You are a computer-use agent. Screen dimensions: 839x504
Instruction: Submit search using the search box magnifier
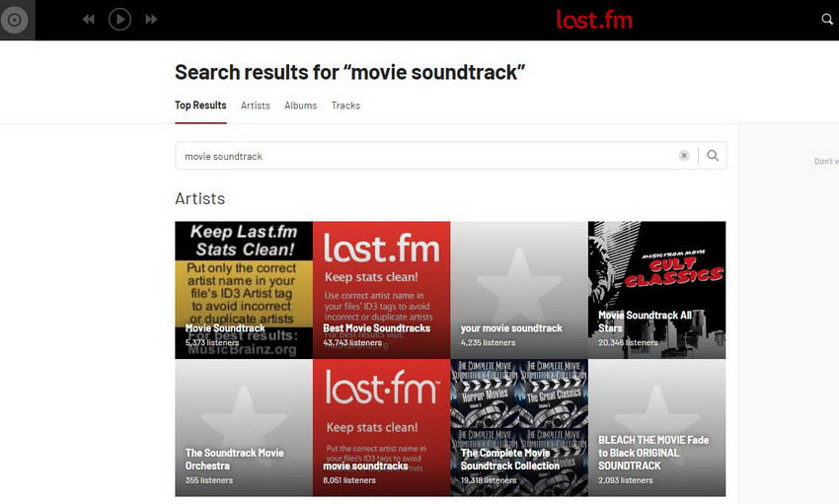click(x=713, y=156)
